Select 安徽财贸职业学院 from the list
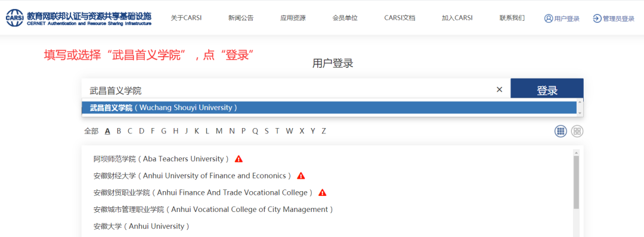The height and width of the screenshot is (237, 644). point(203,192)
